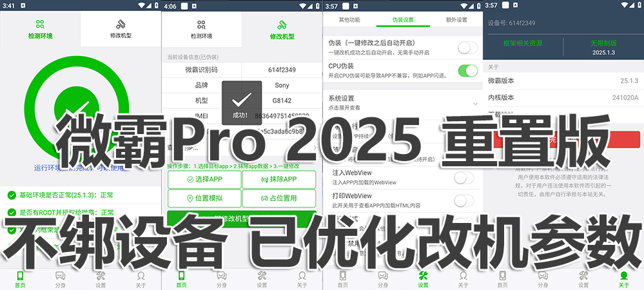This screenshot has width=644, height=290.
Task: Click the location pin icon in 位置模拟
Action: [x=190, y=198]
